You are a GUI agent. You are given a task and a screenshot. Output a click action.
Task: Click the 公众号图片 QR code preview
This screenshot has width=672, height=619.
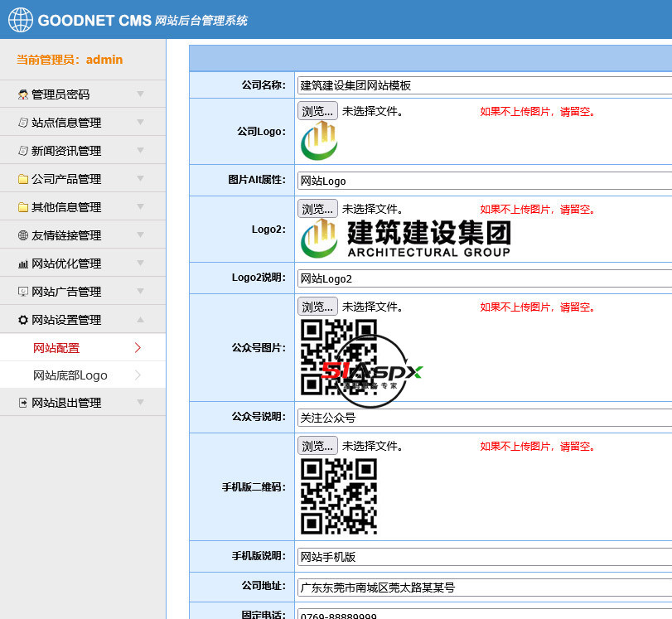click(339, 357)
